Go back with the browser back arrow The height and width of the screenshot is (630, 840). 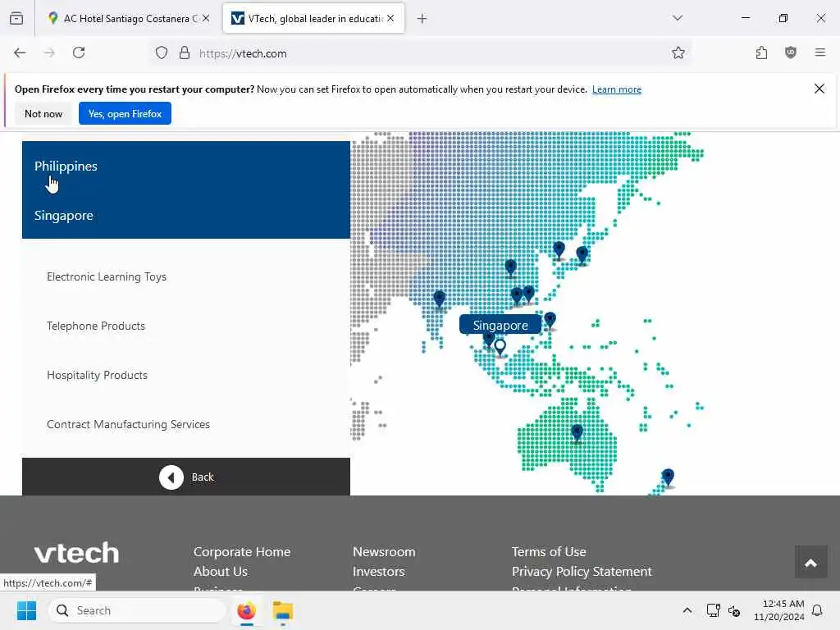pyautogui.click(x=20, y=53)
